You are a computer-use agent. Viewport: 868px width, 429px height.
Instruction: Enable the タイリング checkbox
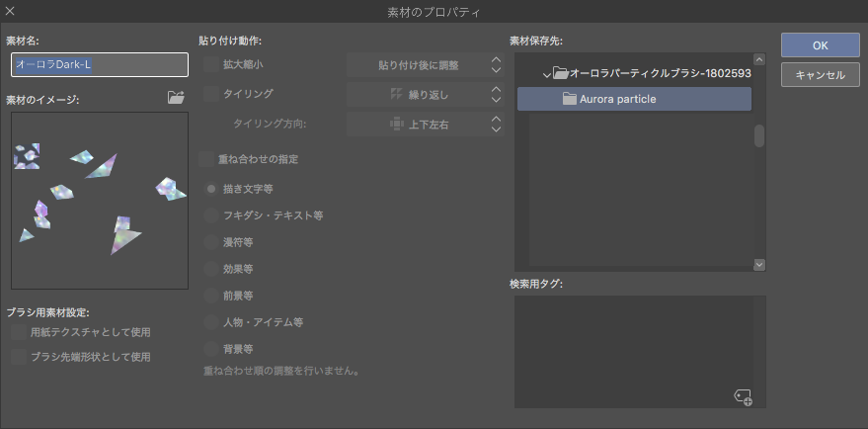211,94
